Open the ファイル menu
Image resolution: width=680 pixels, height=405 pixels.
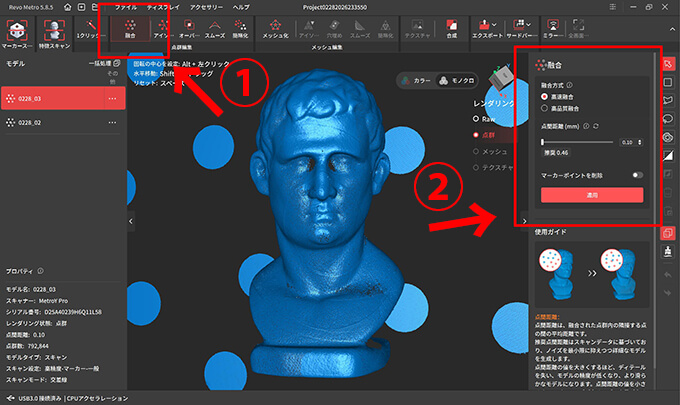point(126,7)
